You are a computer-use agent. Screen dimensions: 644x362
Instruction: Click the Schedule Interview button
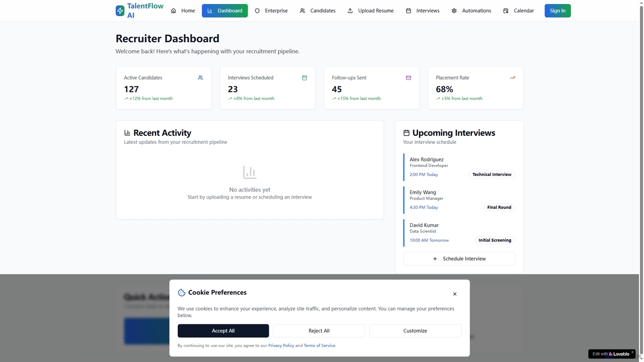(x=459, y=259)
